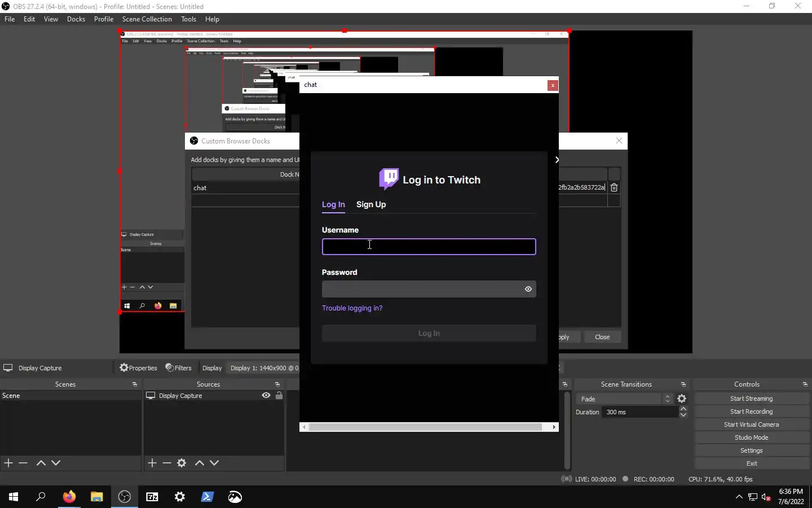This screenshot has width=812, height=508.
Task: Click the Twitch Log In button
Action: 429,333
